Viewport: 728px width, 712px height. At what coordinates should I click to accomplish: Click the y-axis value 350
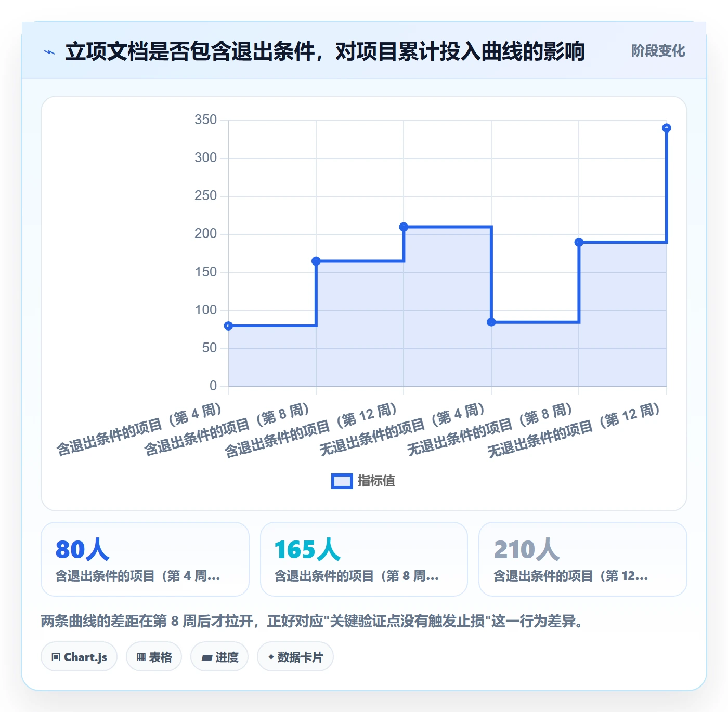pos(205,120)
